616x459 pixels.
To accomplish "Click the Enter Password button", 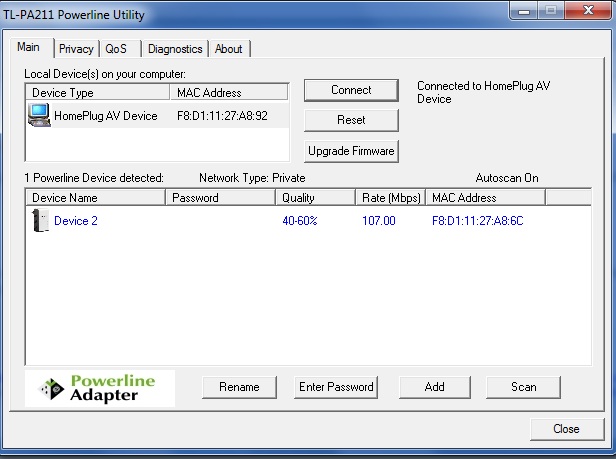I will [336, 387].
